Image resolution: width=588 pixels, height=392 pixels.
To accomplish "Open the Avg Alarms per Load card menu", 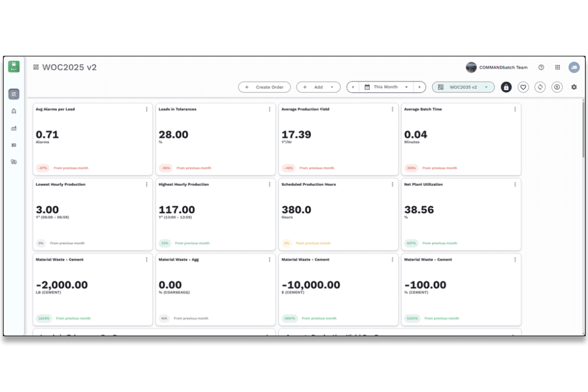I will coord(146,109).
